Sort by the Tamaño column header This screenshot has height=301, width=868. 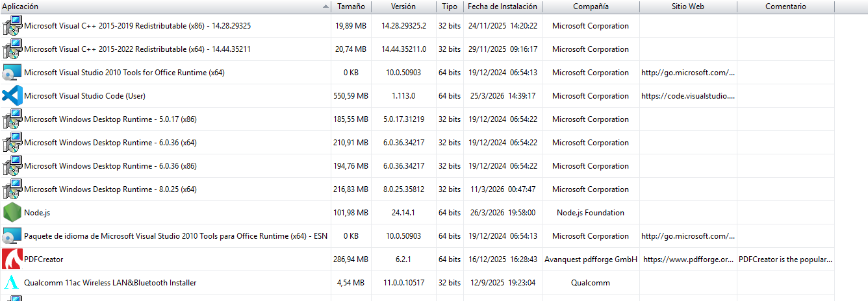[351, 6]
